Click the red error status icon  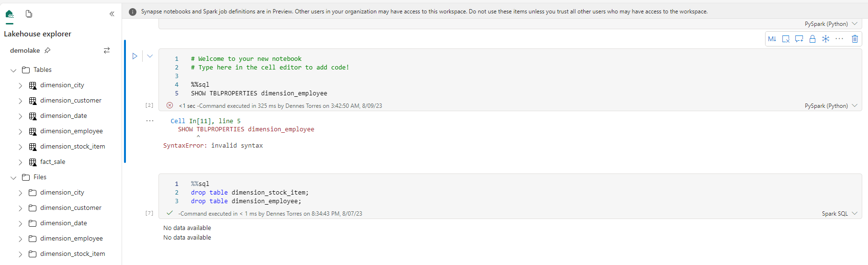point(169,105)
